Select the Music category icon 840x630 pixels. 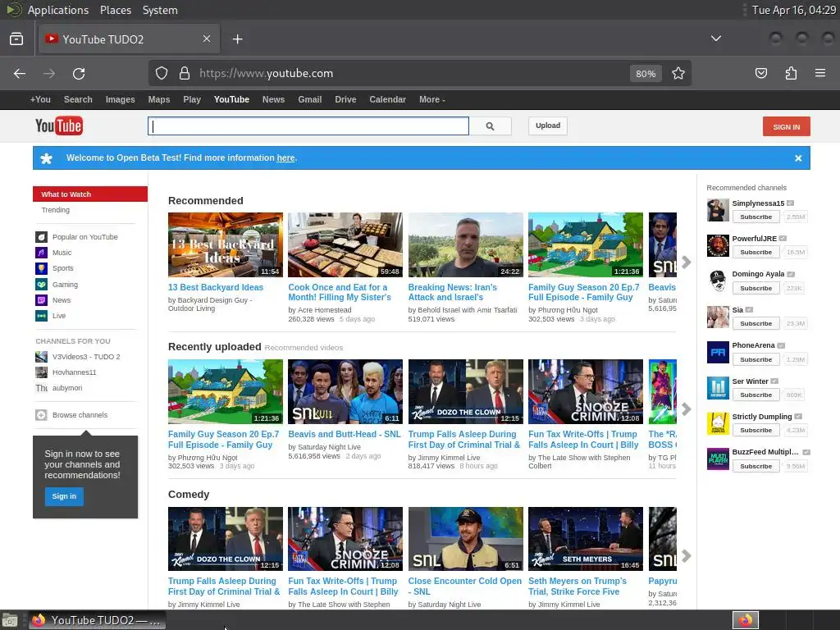41,253
